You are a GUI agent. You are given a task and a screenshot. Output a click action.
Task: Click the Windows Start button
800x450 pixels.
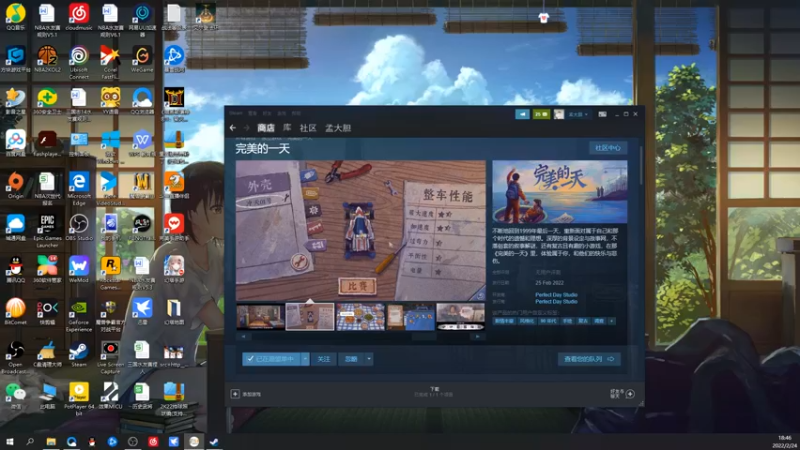tap(10, 442)
